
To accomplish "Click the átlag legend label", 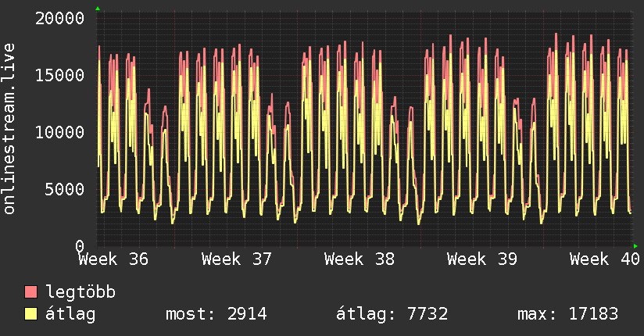I will 70,314.
